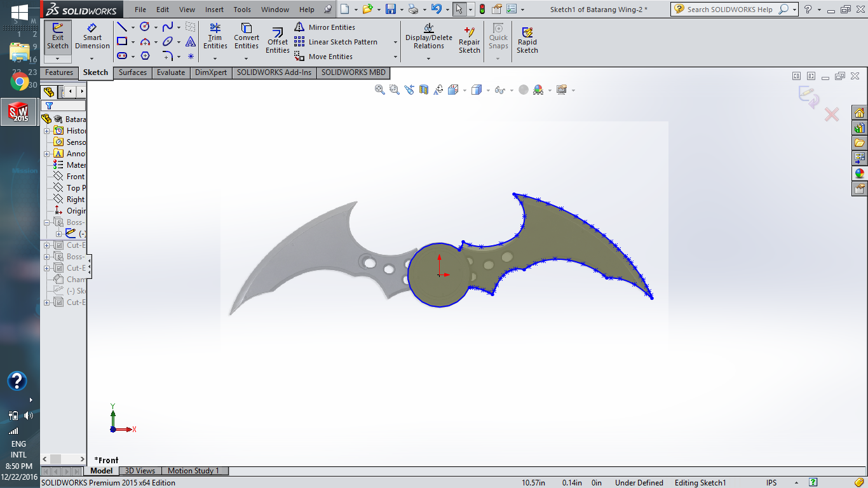The image size is (868, 488).
Task: Open the Line tool dropdown arrow
Action: (133, 27)
